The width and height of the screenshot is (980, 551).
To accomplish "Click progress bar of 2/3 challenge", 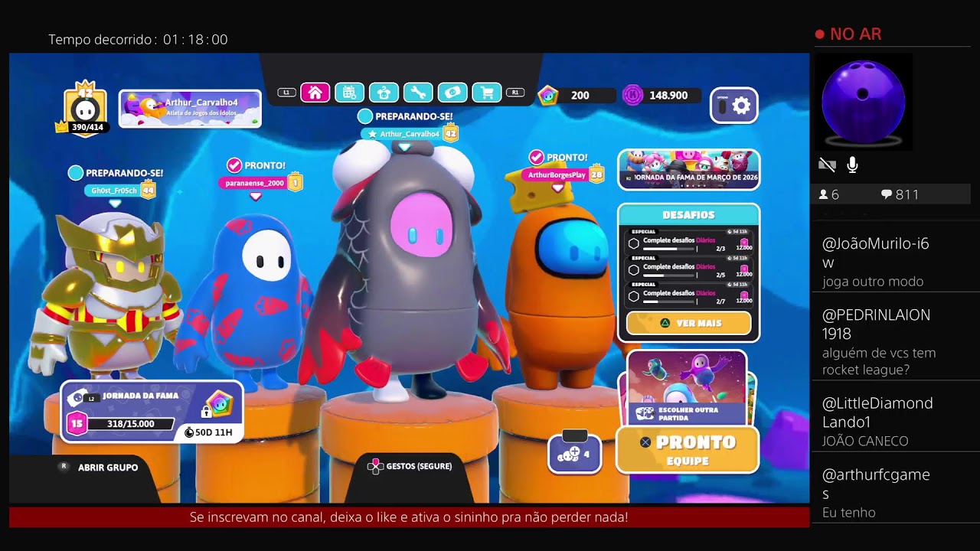I will [669, 249].
